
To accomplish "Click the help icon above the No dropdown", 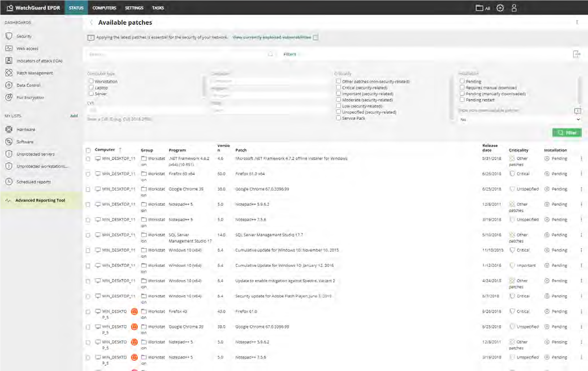I will pos(577,111).
